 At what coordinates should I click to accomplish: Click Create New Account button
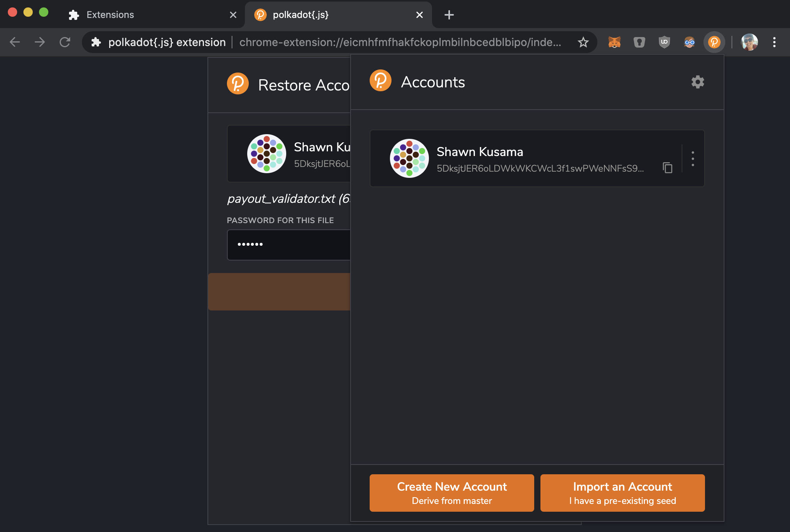pyautogui.click(x=452, y=493)
